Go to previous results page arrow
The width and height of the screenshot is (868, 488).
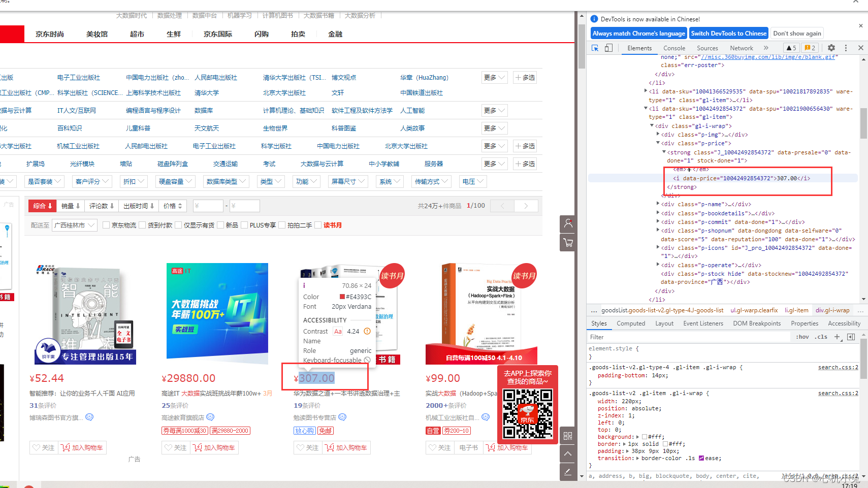(502, 206)
